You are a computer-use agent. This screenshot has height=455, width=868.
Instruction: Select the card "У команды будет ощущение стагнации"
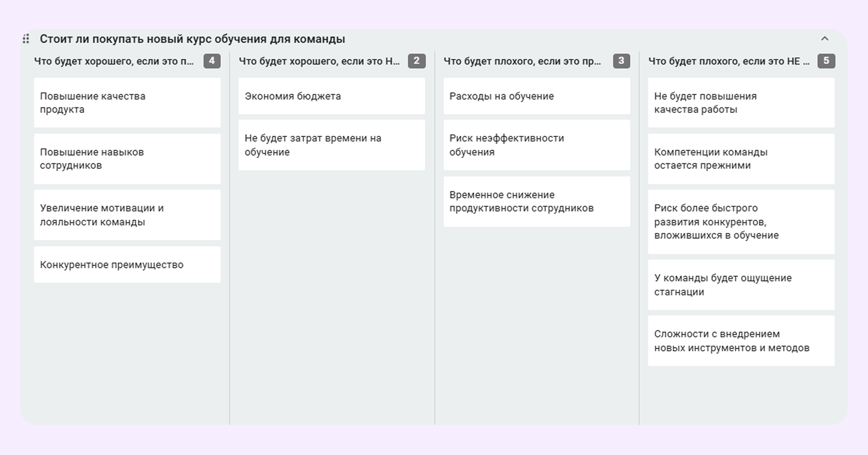[x=741, y=285]
